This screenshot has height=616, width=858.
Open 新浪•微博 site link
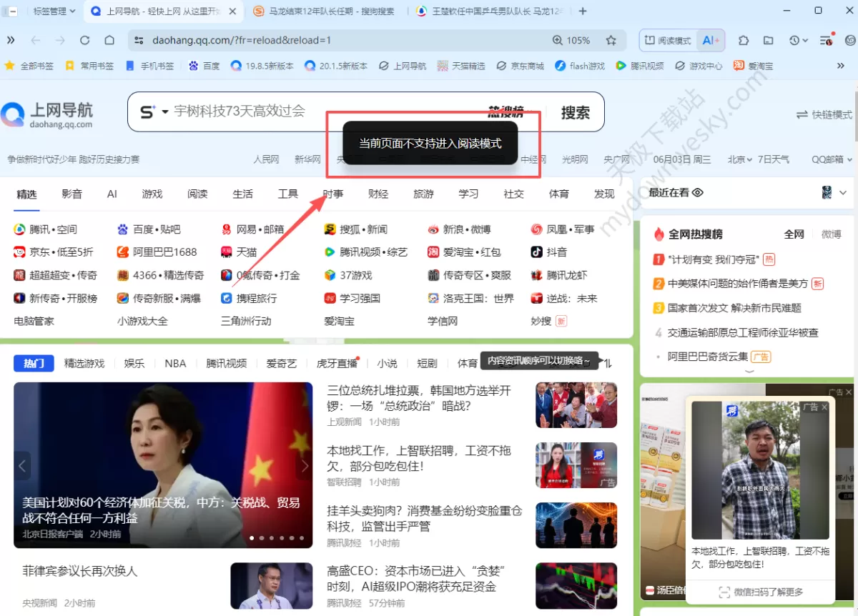click(x=459, y=229)
